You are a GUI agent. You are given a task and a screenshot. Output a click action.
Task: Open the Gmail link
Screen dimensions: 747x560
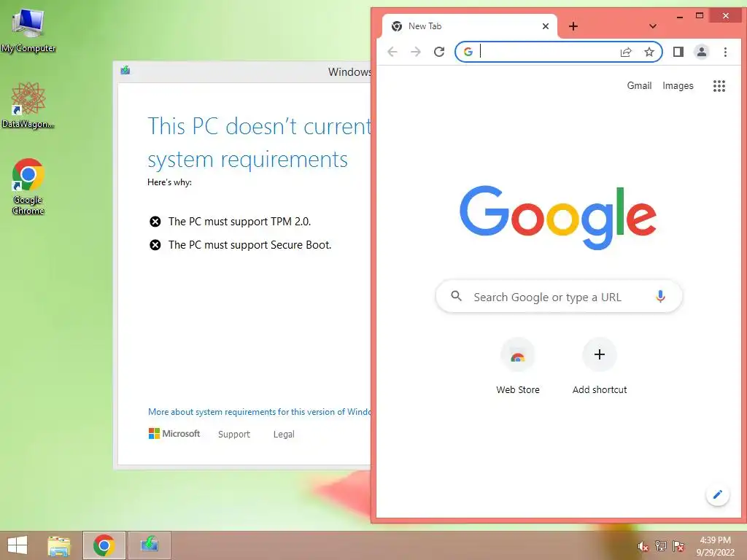pyautogui.click(x=639, y=86)
